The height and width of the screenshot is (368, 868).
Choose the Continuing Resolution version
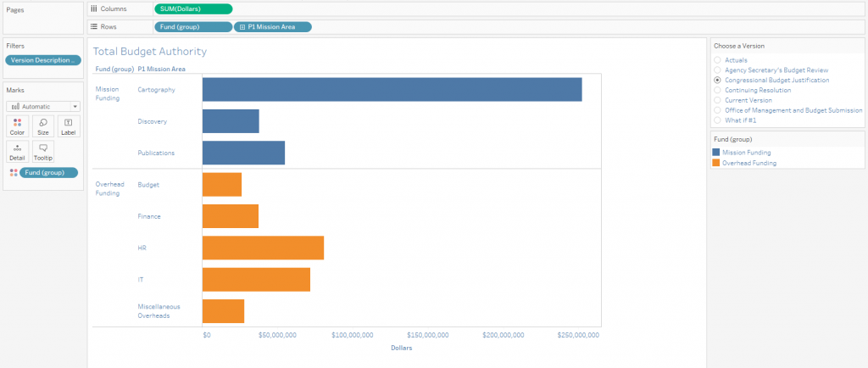coord(717,90)
